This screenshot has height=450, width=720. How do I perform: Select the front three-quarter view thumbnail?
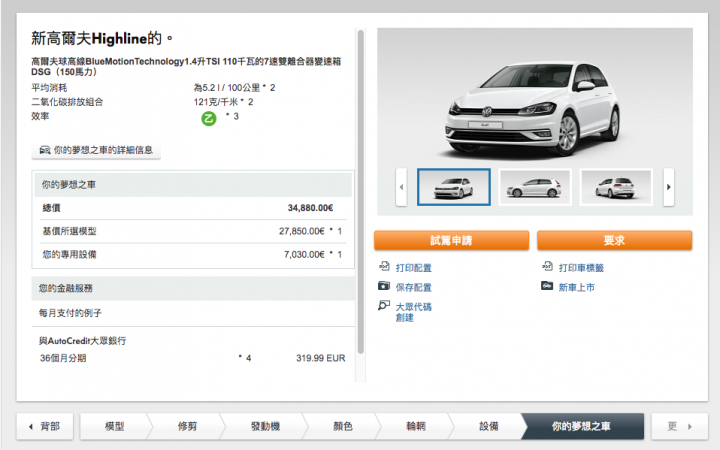click(454, 187)
